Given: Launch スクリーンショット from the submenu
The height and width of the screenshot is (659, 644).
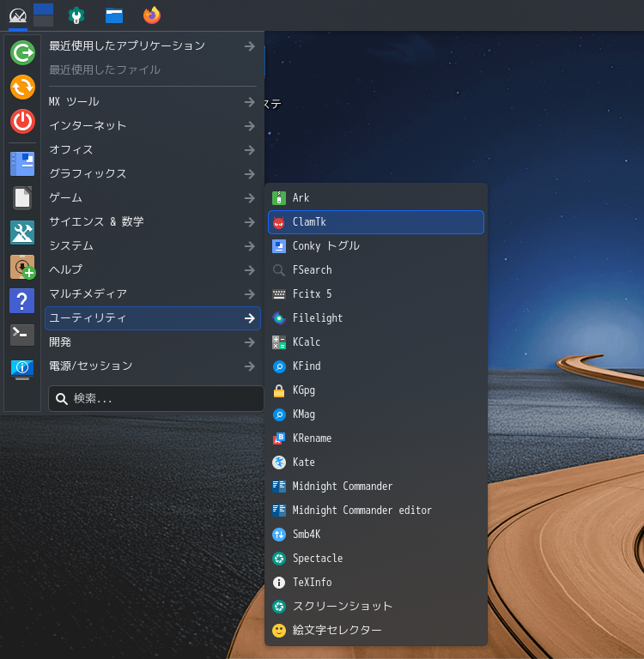Looking at the screenshot, I should [375, 607].
